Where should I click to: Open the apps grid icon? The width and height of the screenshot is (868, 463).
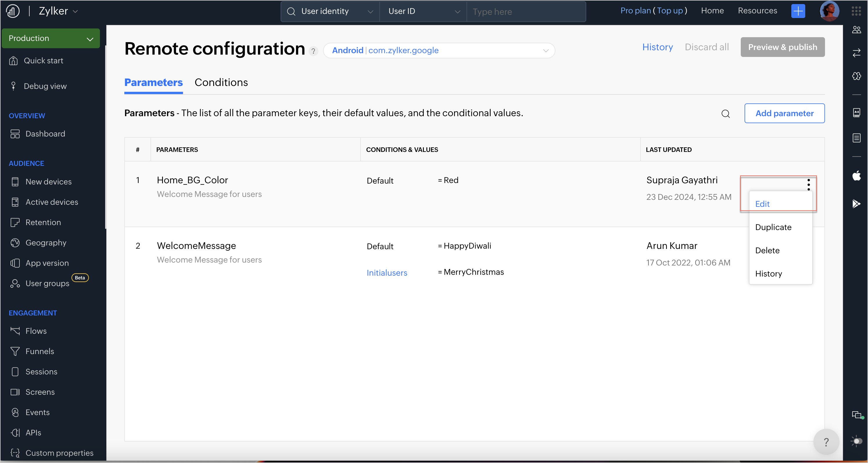click(x=856, y=11)
